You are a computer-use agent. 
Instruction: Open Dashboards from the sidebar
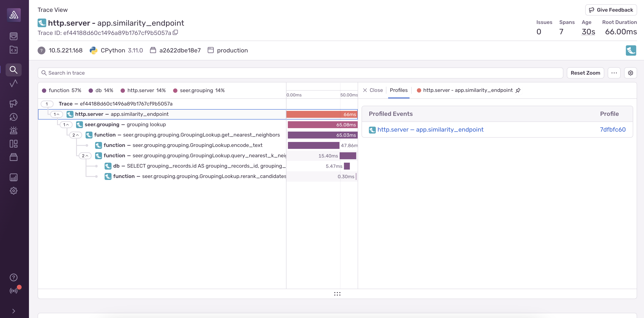click(x=13, y=143)
